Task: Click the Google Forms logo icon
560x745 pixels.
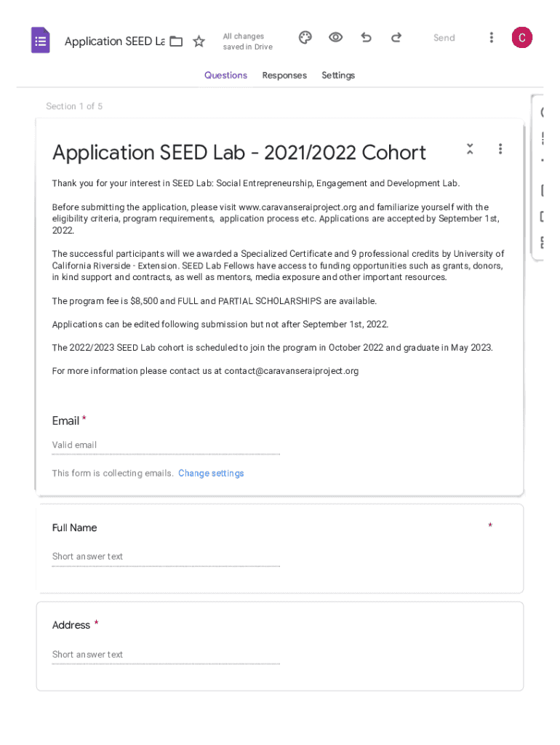Action: coord(41,41)
